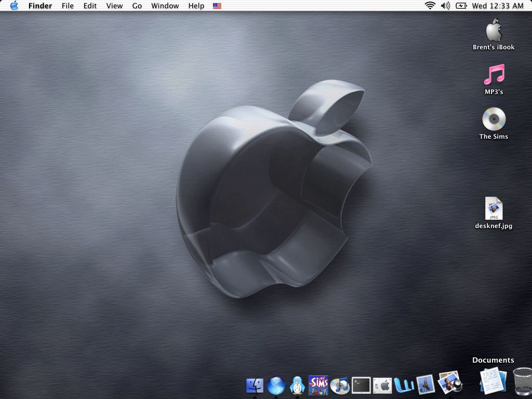Open the battery status menu
Screen dimensions: 532x399
tap(461, 6)
